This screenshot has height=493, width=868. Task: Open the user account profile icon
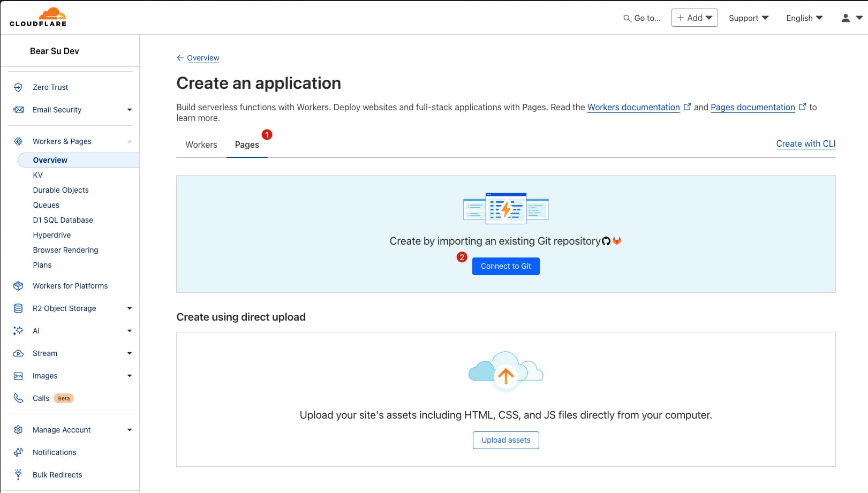(x=846, y=18)
